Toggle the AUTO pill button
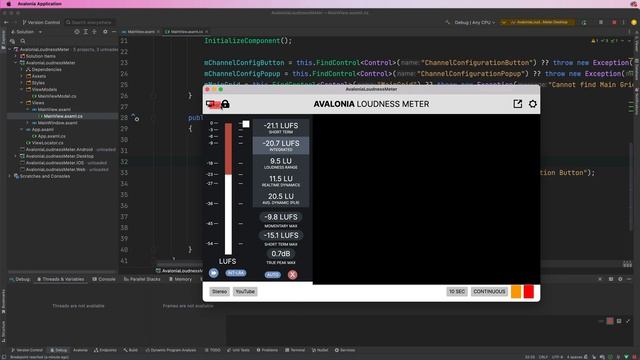 pyautogui.click(x=273, y=275)
